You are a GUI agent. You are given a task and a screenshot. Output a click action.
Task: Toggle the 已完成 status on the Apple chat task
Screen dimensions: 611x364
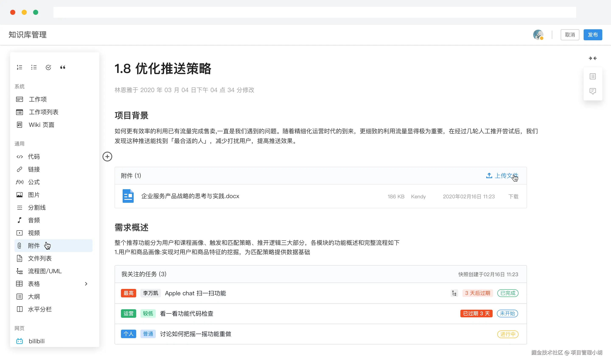click(x=508, y=293)
